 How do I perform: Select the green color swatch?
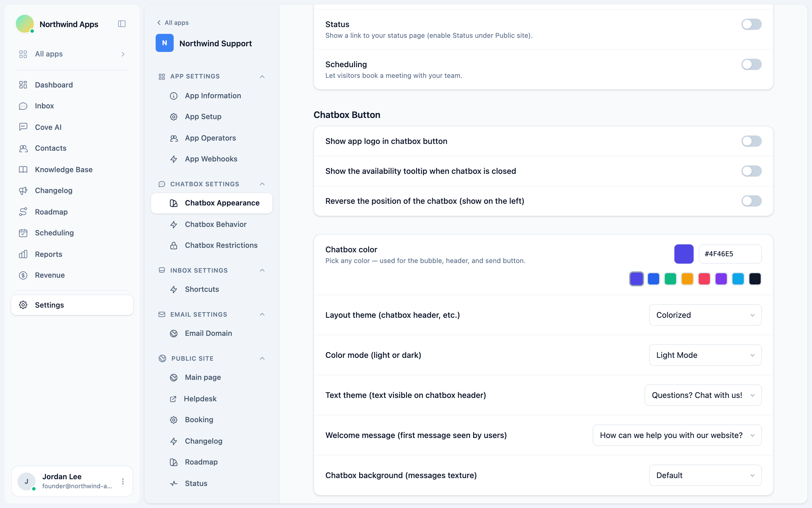(x=670, y=279)
